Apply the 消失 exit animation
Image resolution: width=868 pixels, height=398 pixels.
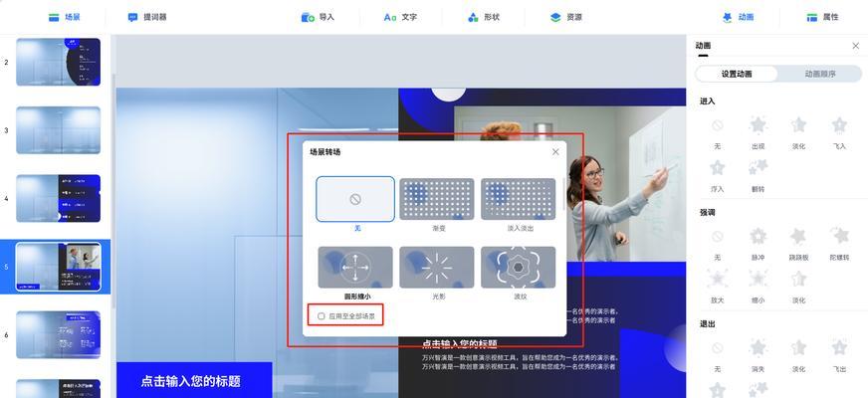click(x=758, y=356)
